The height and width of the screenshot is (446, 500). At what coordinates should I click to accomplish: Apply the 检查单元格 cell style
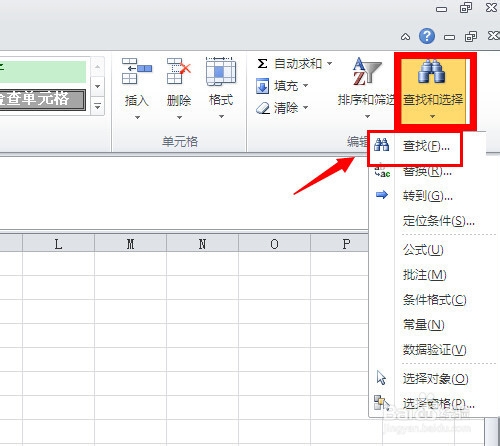pos(43,99)
